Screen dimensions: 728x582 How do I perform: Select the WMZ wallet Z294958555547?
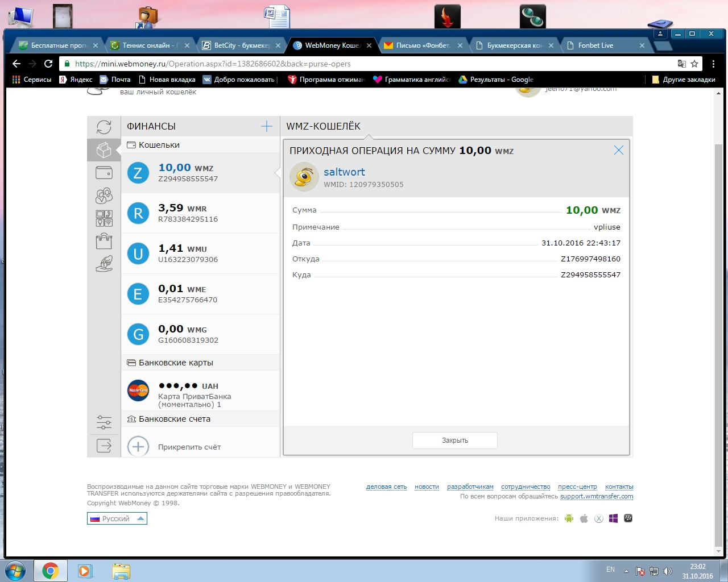(x=201, y=173)
